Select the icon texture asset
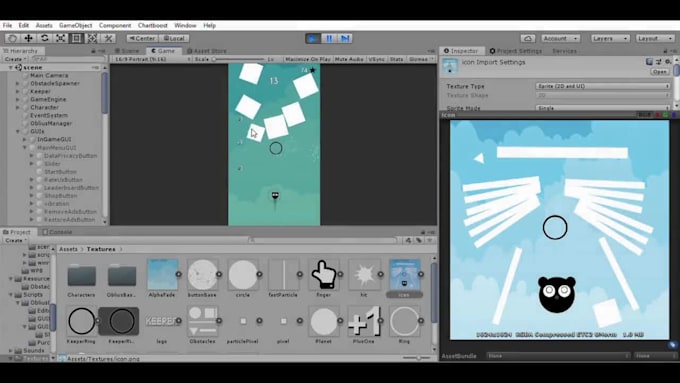Screen dimensions: 680x383 click(404, 278)
